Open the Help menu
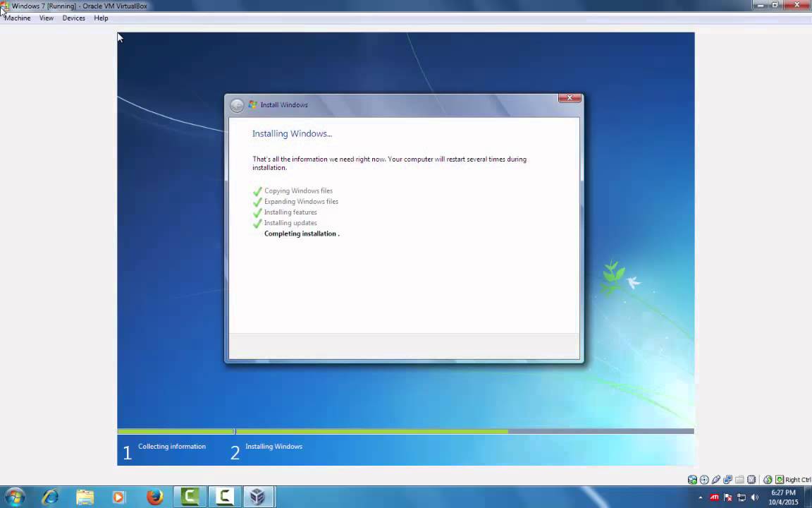Viewport: 812px width, 508px height. click(x=101, y=18)
